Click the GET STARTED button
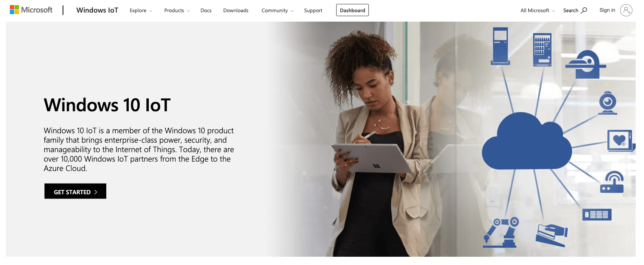Image resolution: width=644 pixels, height=265 pixels. 75,191
